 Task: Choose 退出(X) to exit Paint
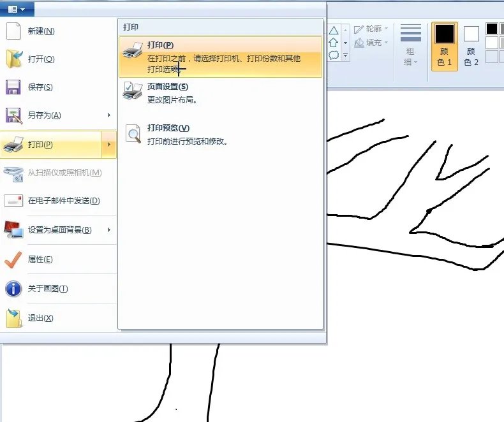pyautogui.click(x=40, y=318)
